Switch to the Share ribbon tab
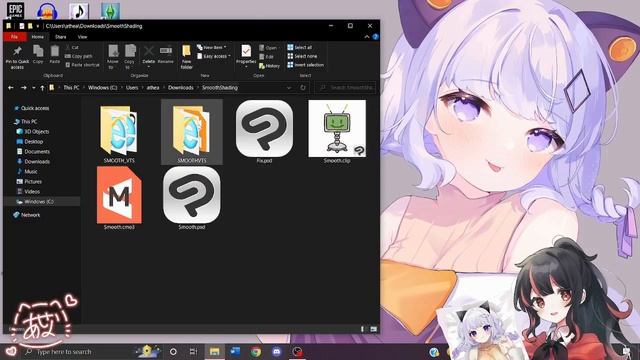The height and width of the screenshot is (360, 640). click(x=60, y=37)
